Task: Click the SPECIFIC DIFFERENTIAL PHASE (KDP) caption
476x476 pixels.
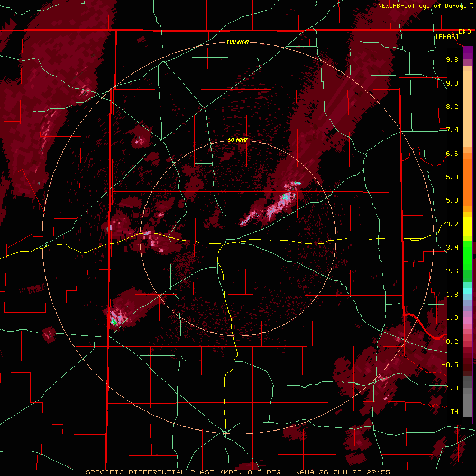Action: click(165, 472)
